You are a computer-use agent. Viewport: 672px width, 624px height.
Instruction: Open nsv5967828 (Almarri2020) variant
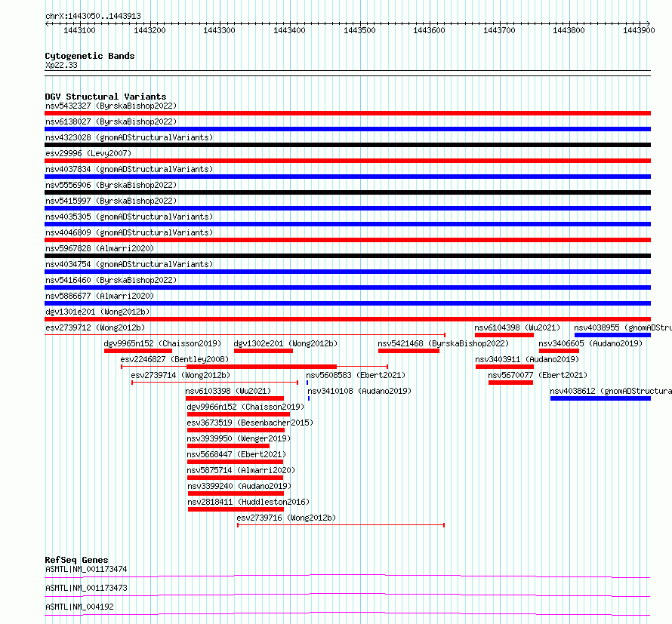100,248
